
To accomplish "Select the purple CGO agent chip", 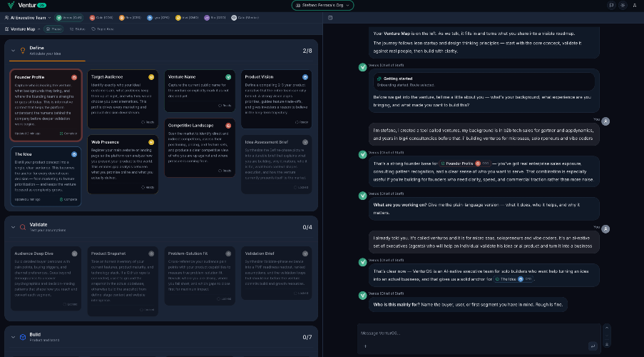I will pyautogui.click(x=215, y=18).
